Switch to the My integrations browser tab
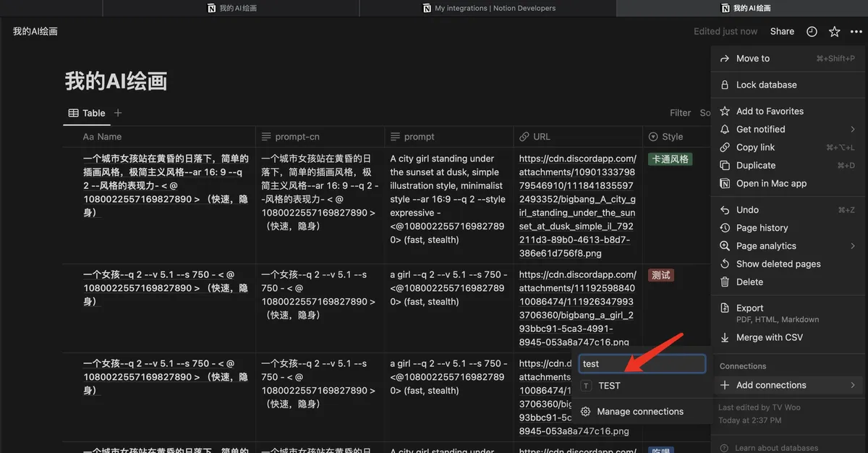The image size is (868, 453). pyautogui.click(x=488, y=9)
